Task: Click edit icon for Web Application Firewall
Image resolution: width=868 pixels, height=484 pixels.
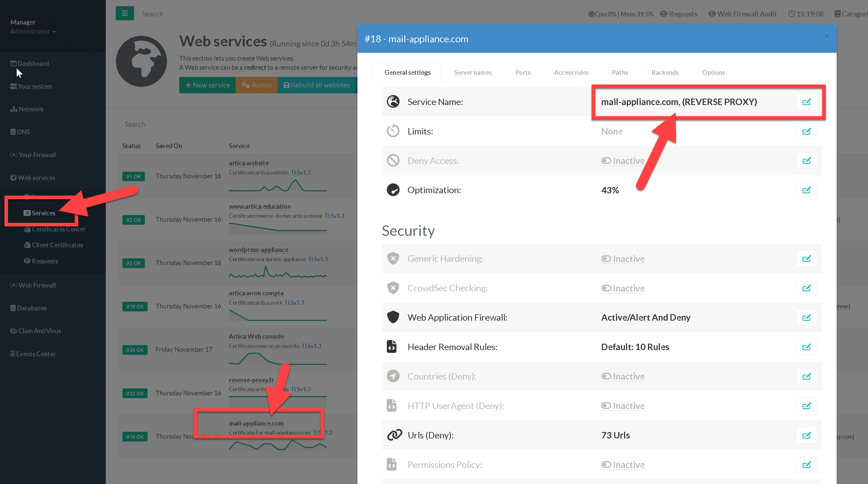Action: (x=806, y=318)
